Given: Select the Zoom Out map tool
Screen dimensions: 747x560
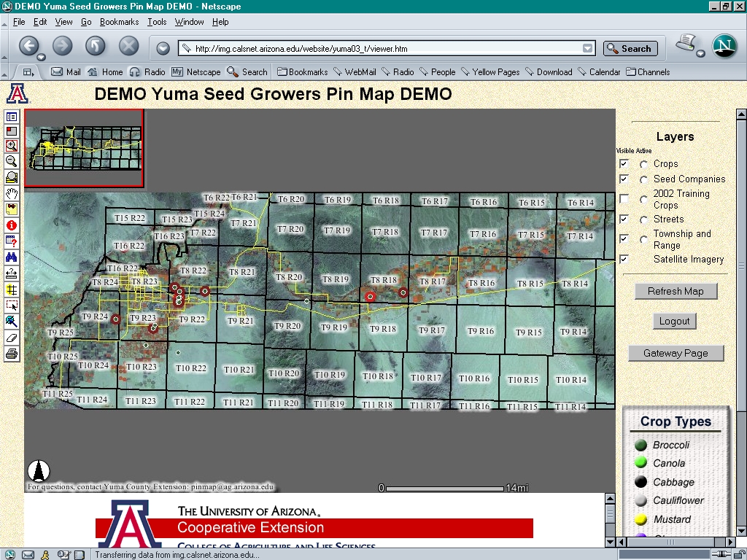Looking at the screenshot, I should pos(12,161).
